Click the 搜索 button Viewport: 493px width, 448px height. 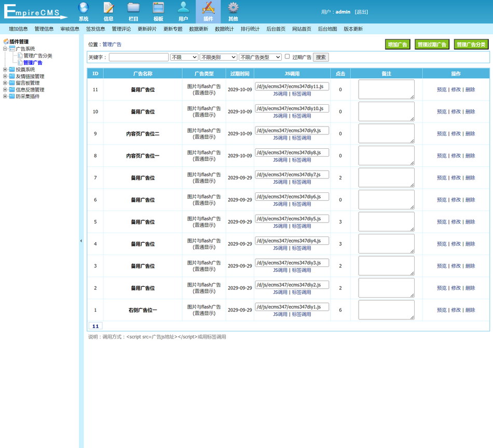point(321,57)
